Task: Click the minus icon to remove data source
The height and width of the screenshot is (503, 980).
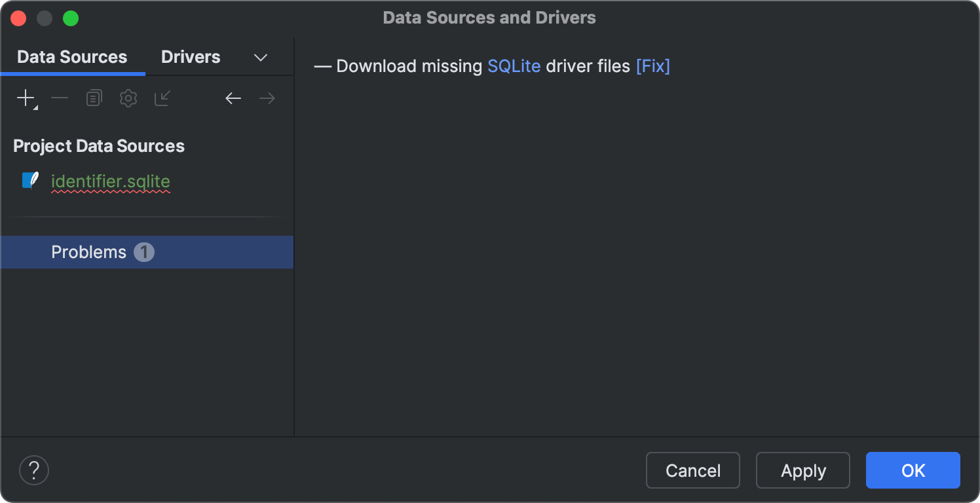Action: [x=60, y=99]
